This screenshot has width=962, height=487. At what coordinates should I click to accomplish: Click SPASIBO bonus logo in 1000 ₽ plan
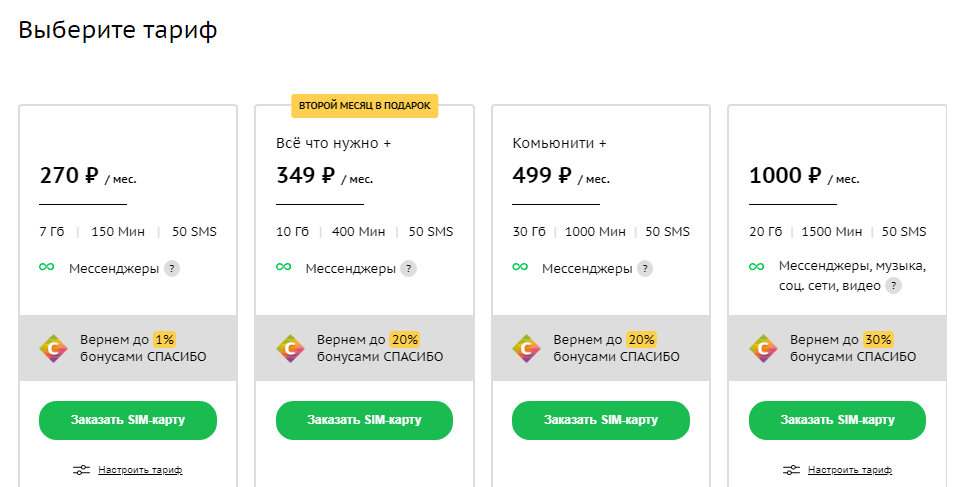coord(763,348)
